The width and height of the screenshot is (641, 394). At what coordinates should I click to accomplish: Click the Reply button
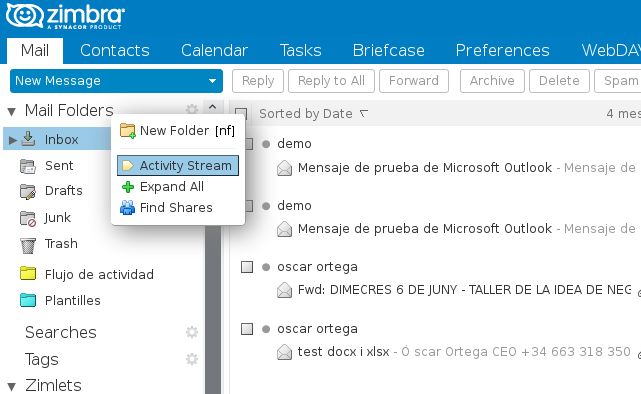click(x=258, y=81)
